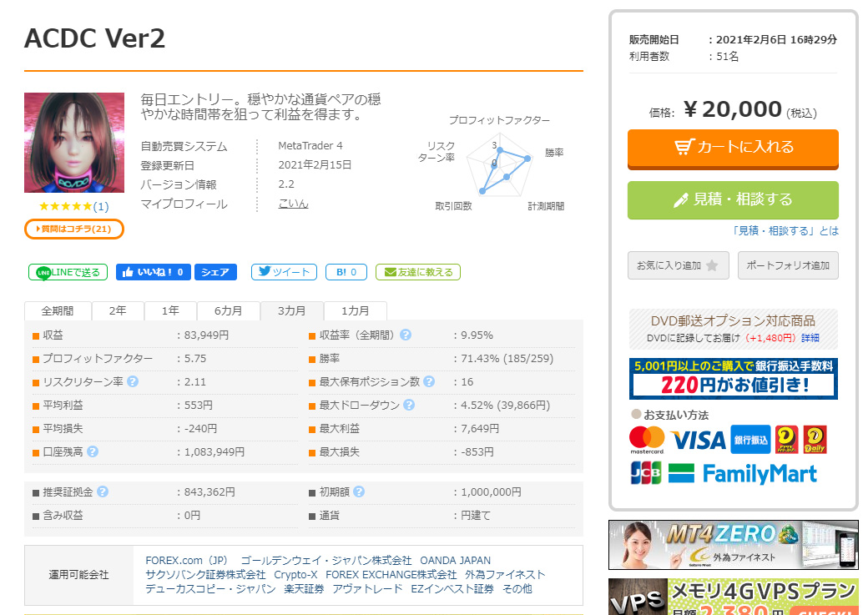Click the ACDC Ver2 title

pyautogui.click(x=94, y=38)
